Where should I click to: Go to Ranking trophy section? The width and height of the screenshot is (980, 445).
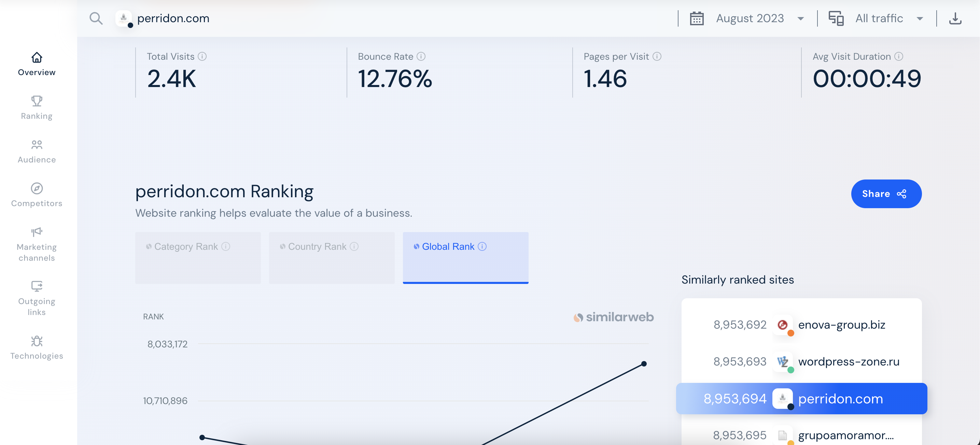[37, 101]
